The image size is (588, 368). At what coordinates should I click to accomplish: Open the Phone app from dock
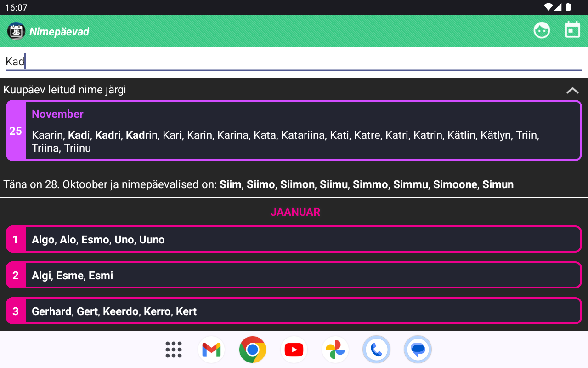pyautogui.click(x=377, y=350)
